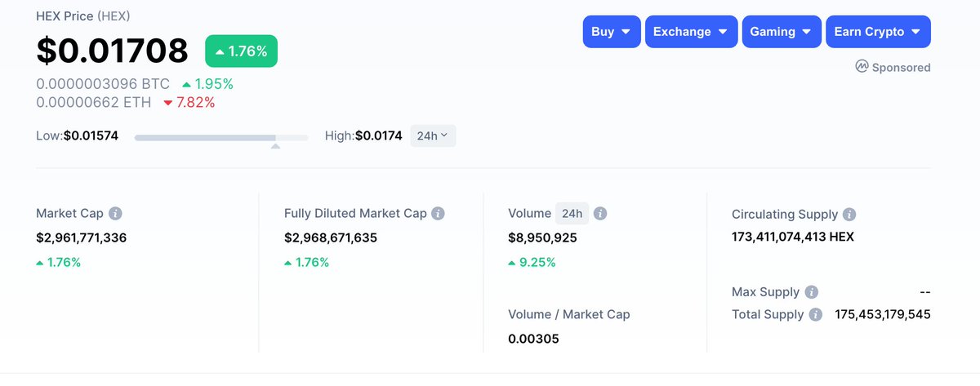The height and width of the screenshot is (386, 980).
Task: Click the 0.00000662 ETH price
Action: 94,103
